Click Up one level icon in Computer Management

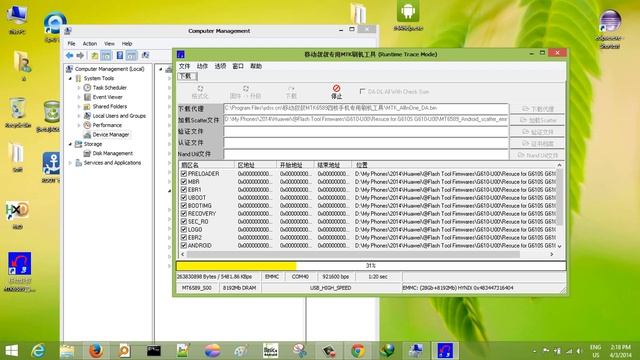click(95, 56)
